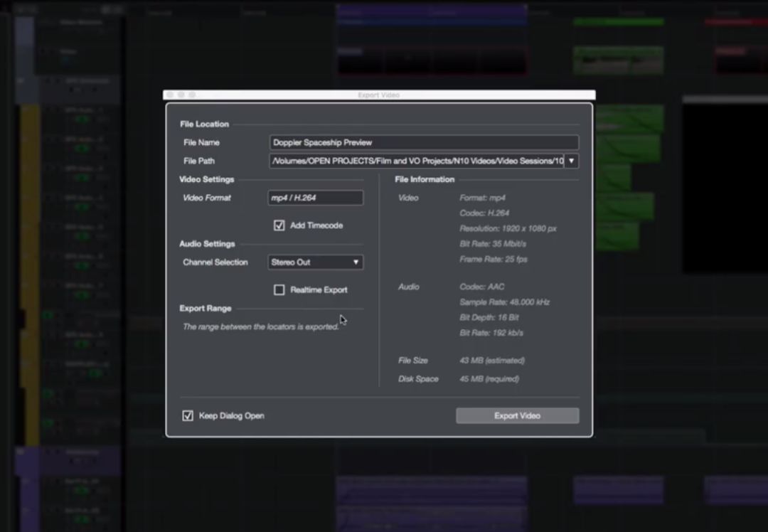Select the purple folder track header at bottom left
Viewport: 768px width, 532px height.
coord(68,460)
